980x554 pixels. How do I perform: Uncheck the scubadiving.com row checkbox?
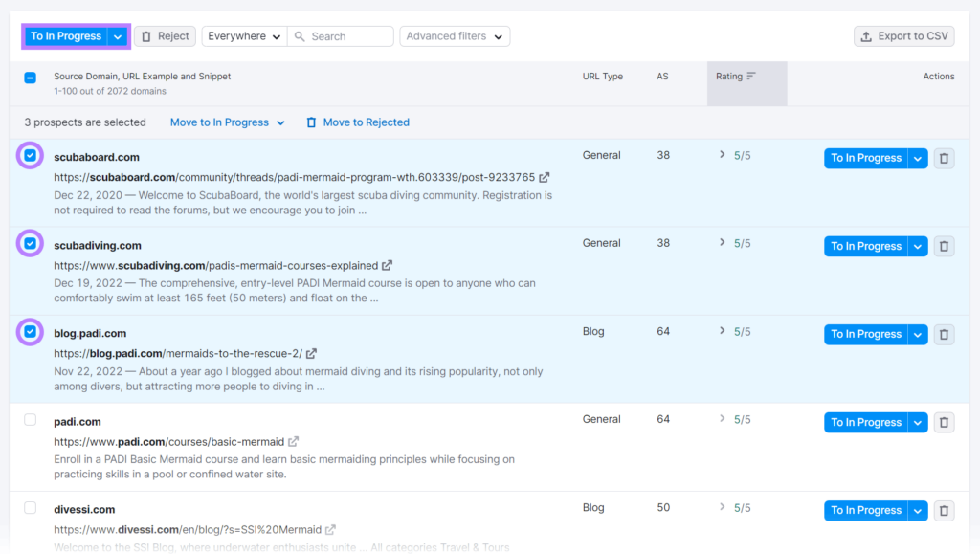point(30,244)
